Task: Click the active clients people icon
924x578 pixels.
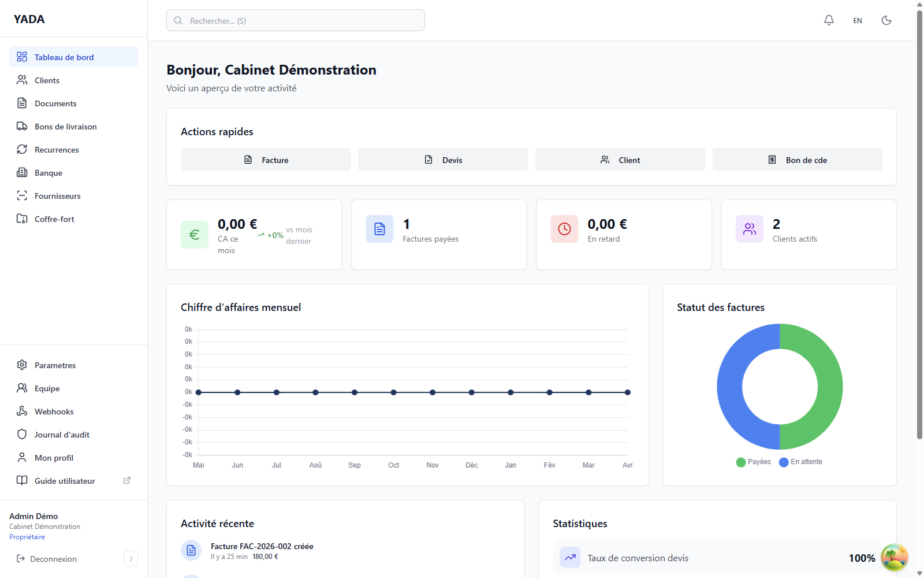Action: click(x=750, y=229)
